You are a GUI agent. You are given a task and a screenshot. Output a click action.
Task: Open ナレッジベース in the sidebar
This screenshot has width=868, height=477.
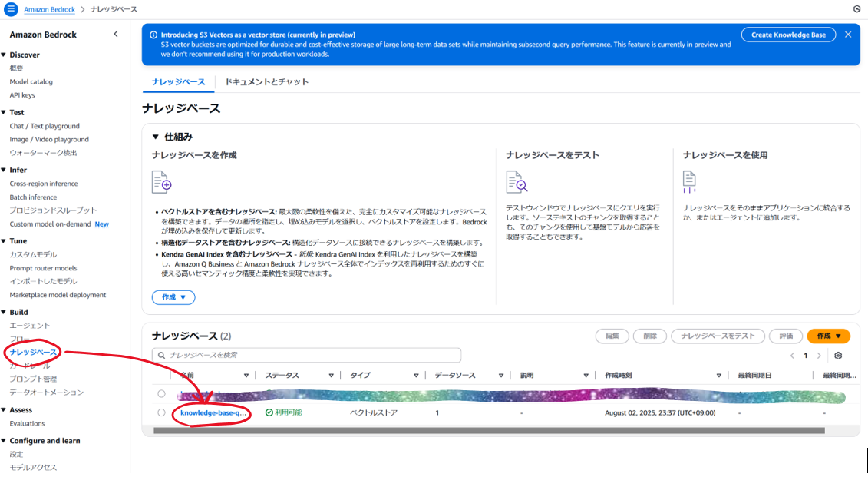pos(33,353)
